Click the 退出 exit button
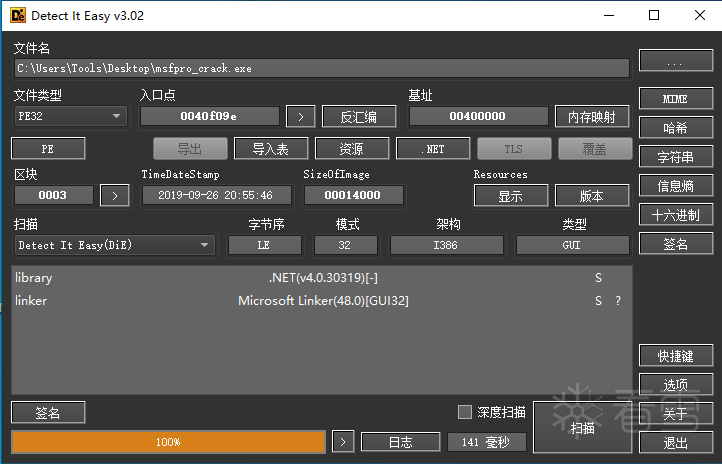Image resolution: width=722 pixels, height=464 pixels. 675,442
